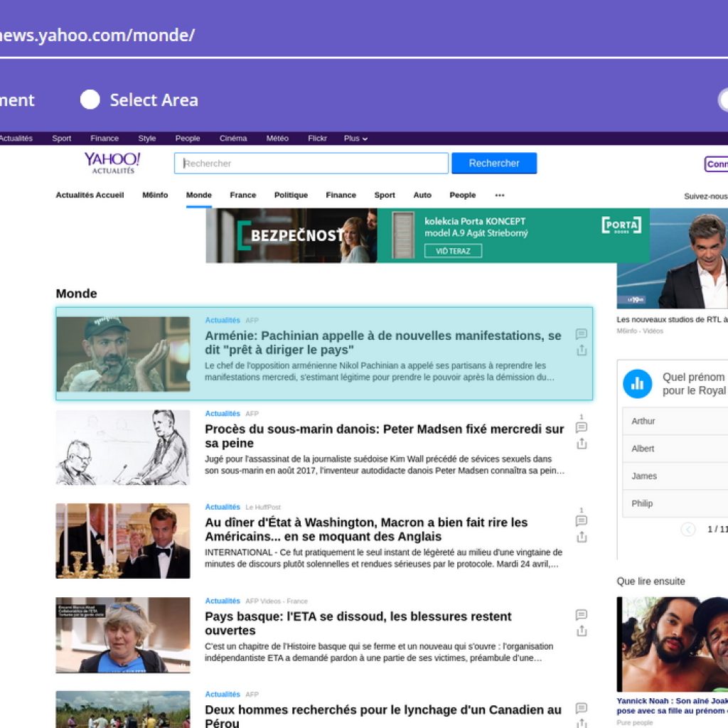The width and height of the screenshot is (728, 728).
Task: Click Cinéma in the dark top bar
Action: pyautogui.click(x=233, y=139)
